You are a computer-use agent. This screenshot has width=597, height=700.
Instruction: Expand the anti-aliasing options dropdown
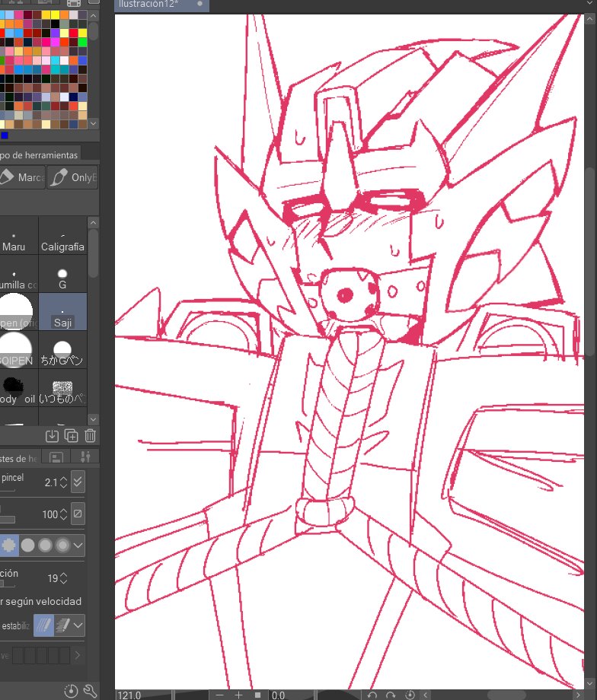[x=78, y=545]
